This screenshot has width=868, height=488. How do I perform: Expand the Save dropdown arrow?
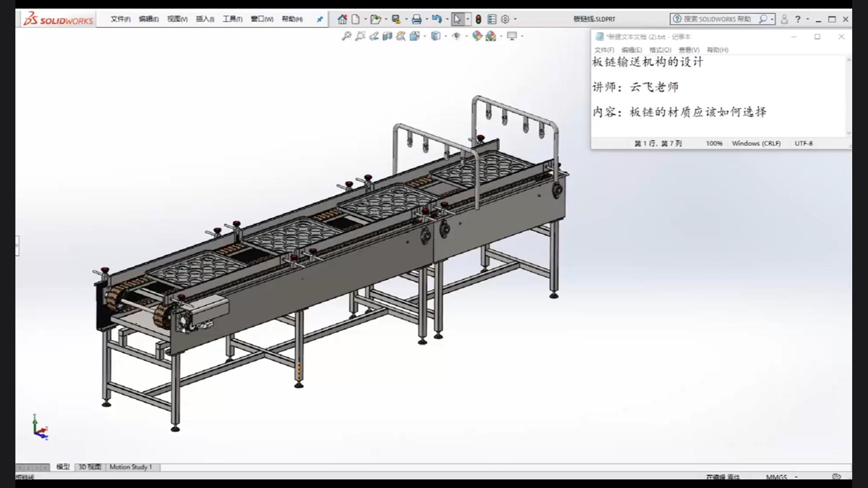tap(406, 19)
